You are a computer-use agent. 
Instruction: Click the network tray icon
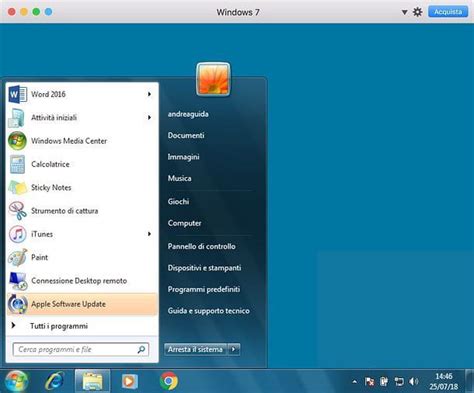click(x=399, y=381)
